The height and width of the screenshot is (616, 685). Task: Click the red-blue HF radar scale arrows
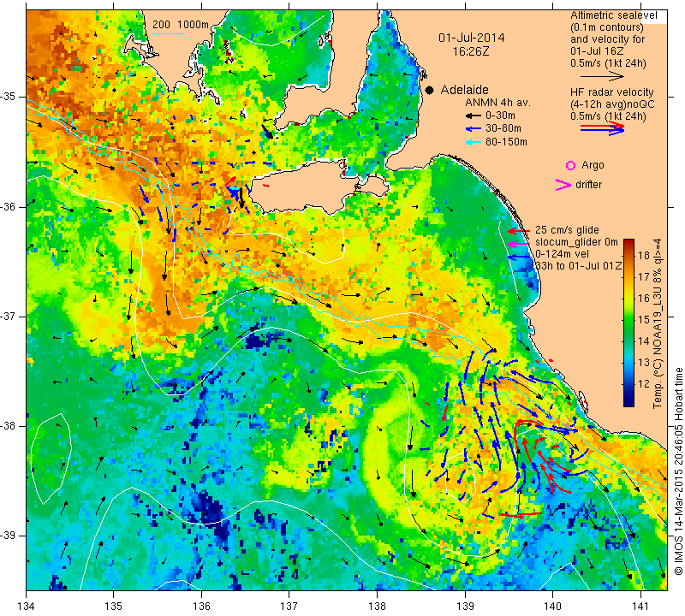602,128
